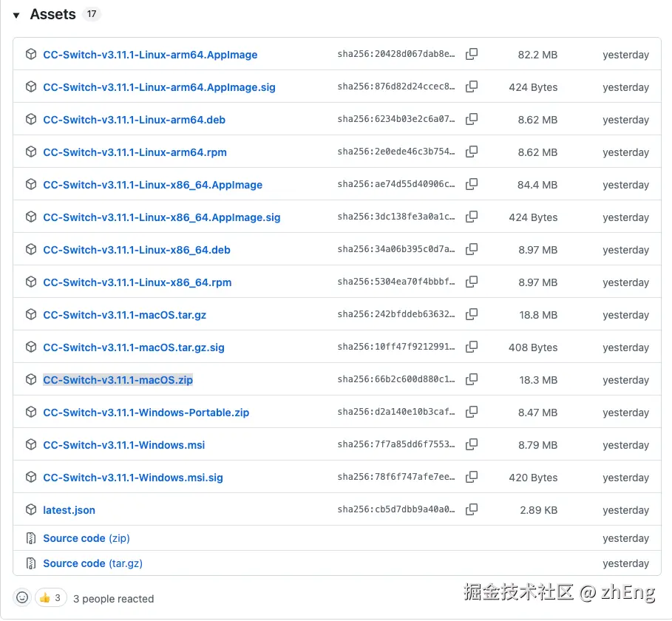Click file-zip icon beside Source code (zip)
The image size is (672, 621).
click(31, 538)
